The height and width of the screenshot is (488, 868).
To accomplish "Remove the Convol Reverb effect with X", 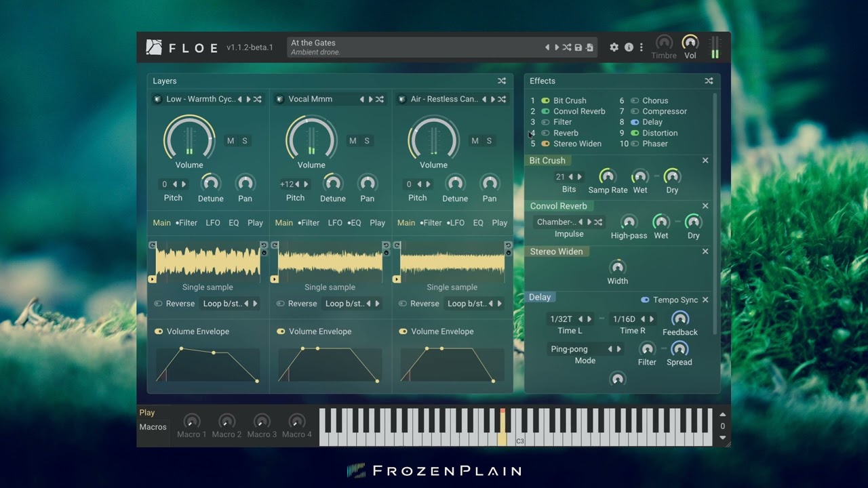I will (705, 206).
